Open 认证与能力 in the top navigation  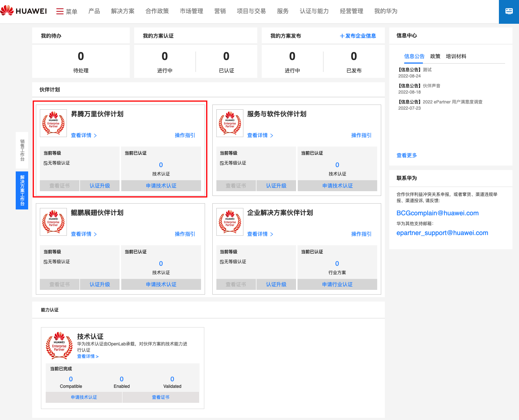[x=314, y=11]
